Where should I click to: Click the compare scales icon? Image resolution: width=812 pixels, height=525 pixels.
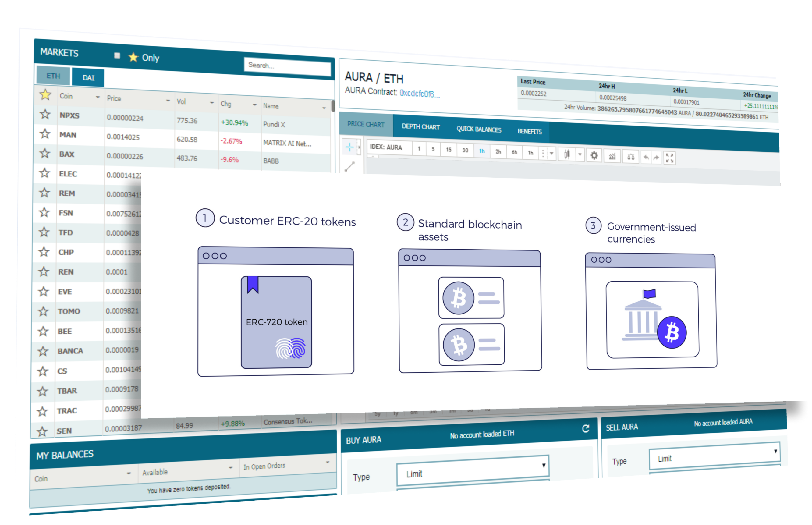click(631, 157)
